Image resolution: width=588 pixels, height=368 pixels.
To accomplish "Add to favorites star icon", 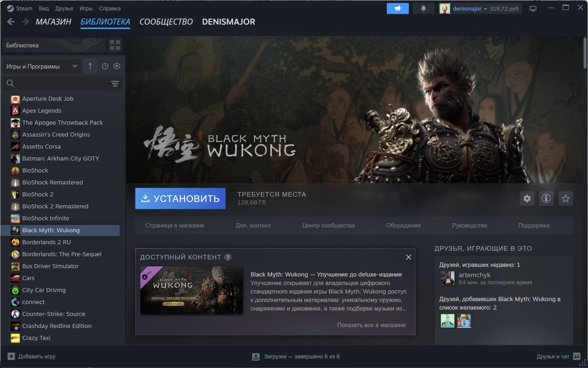I will coord(565,198).
